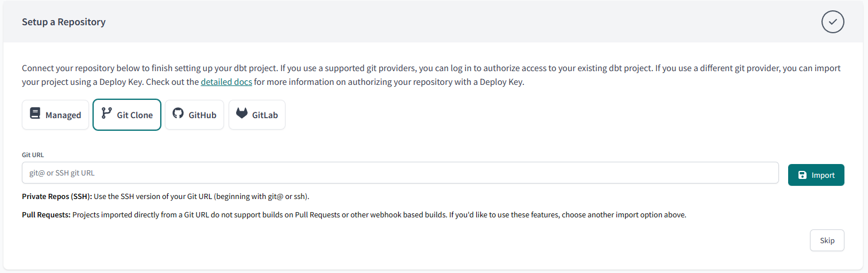Click the gray section header bar
The height and width of the screenshot is (273, 868).
[434, 22]
